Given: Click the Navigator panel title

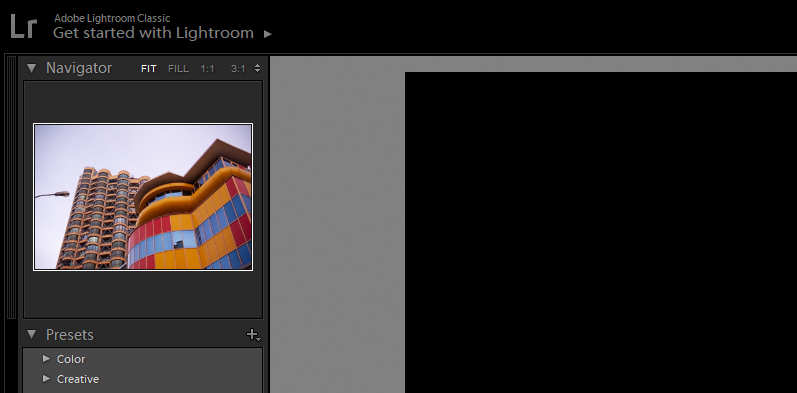Looking at the screenshot, I should pyautogui.click(x=79, y=68).
